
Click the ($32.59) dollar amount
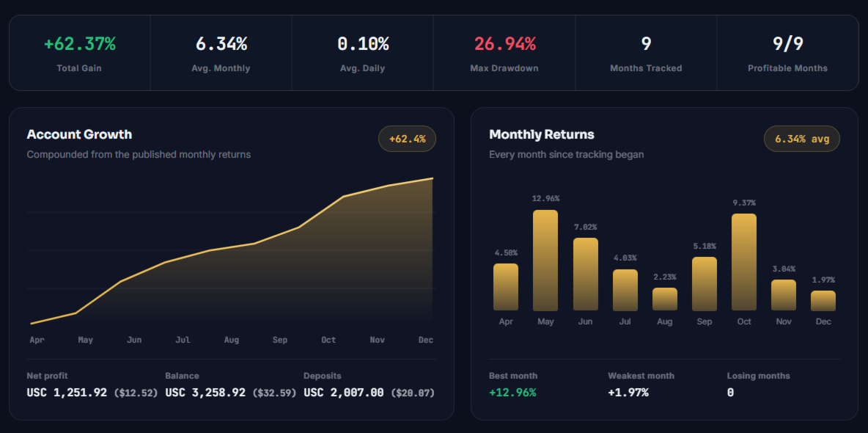pyautogui.click(x=274, y=393)
